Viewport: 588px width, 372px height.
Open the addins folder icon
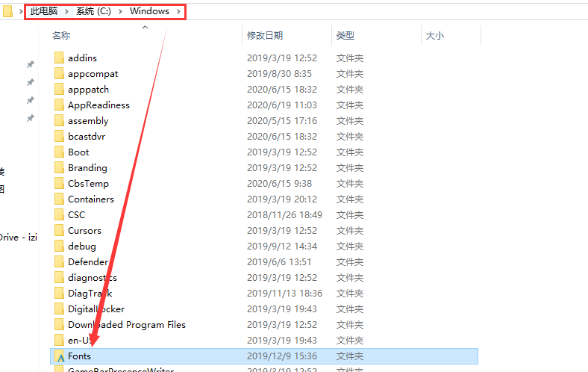pyautogui.click(x=59, y=58)
